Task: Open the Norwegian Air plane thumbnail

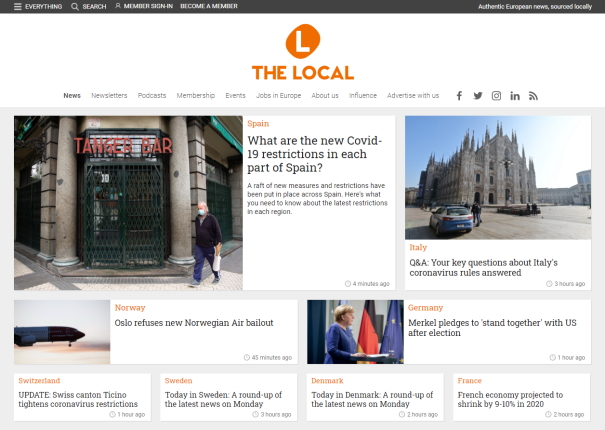Action: [62, 332]
